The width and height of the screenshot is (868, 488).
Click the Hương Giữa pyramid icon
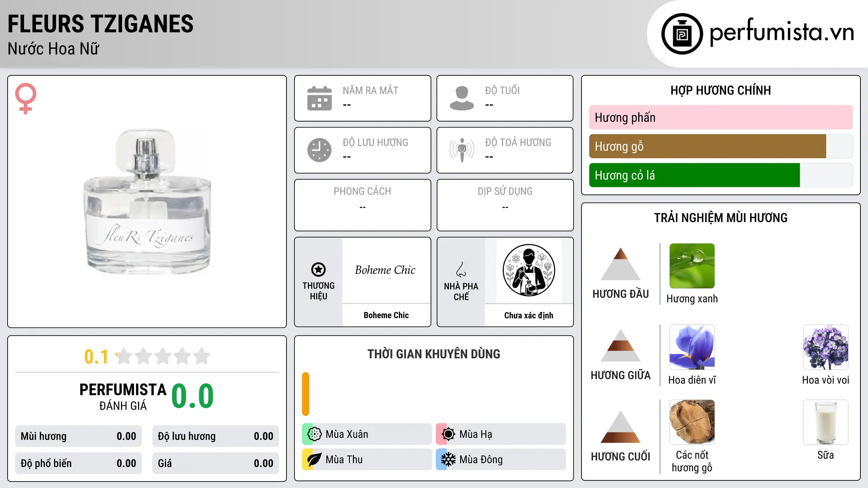tap(620, 345)
